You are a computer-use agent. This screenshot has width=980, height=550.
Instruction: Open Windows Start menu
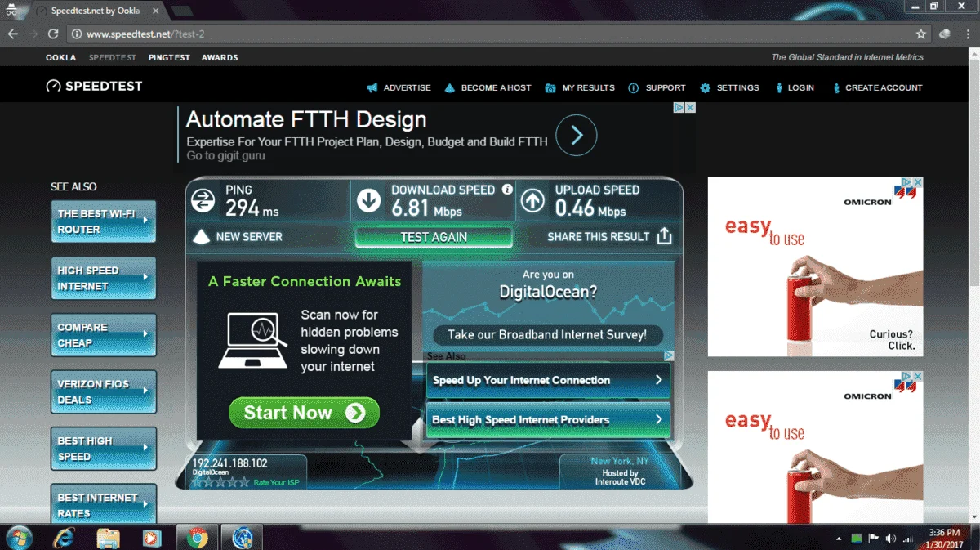coord(18,538)
